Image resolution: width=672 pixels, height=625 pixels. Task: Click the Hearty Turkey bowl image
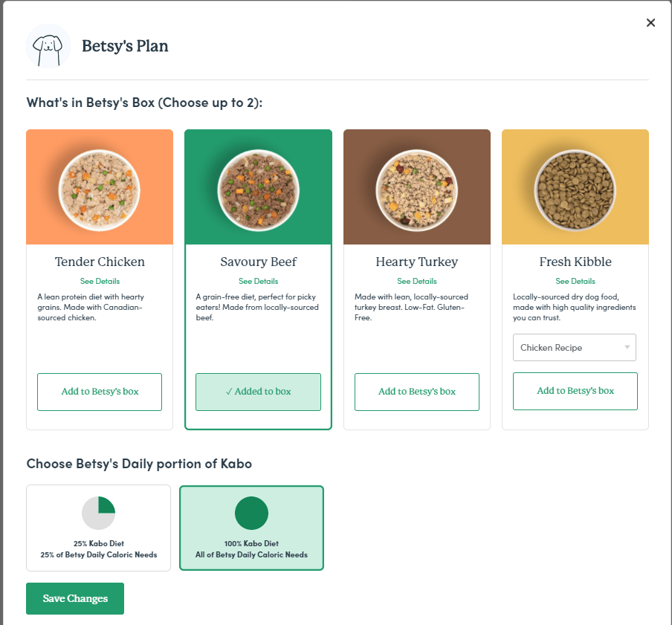coord(416,187)
